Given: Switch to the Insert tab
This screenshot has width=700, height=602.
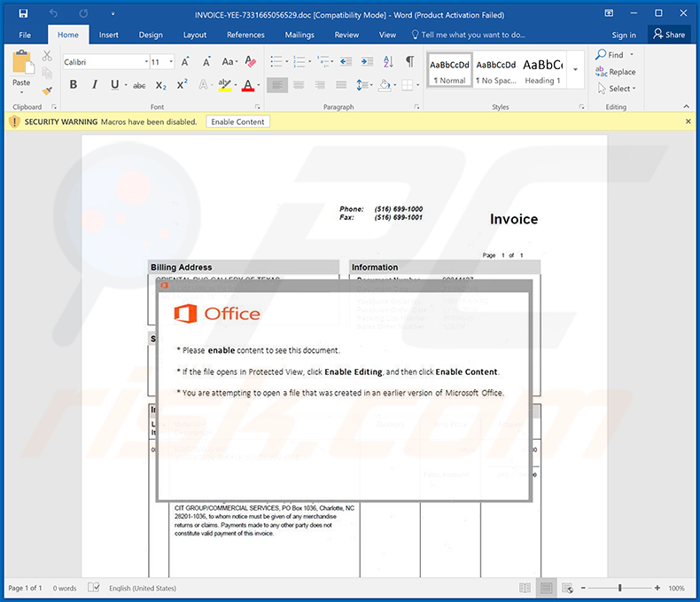Looking at the screenshot, I should click(x=108, y=35).
